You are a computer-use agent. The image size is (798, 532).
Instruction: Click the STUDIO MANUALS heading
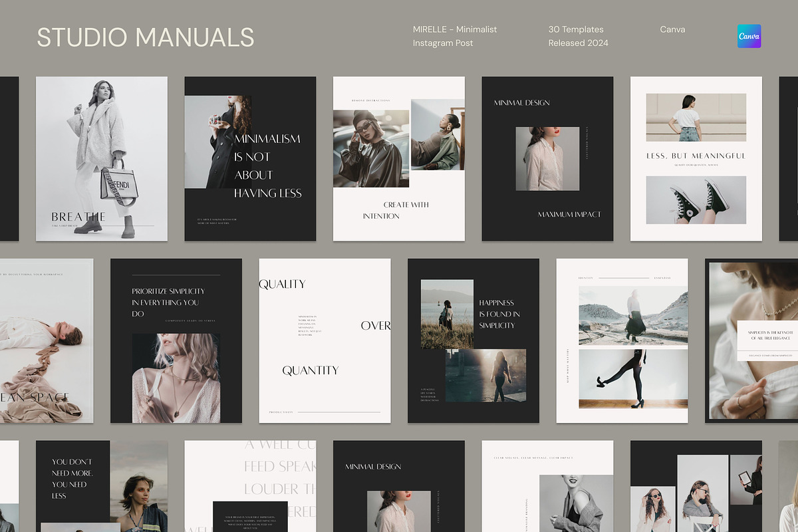[146, 37]
